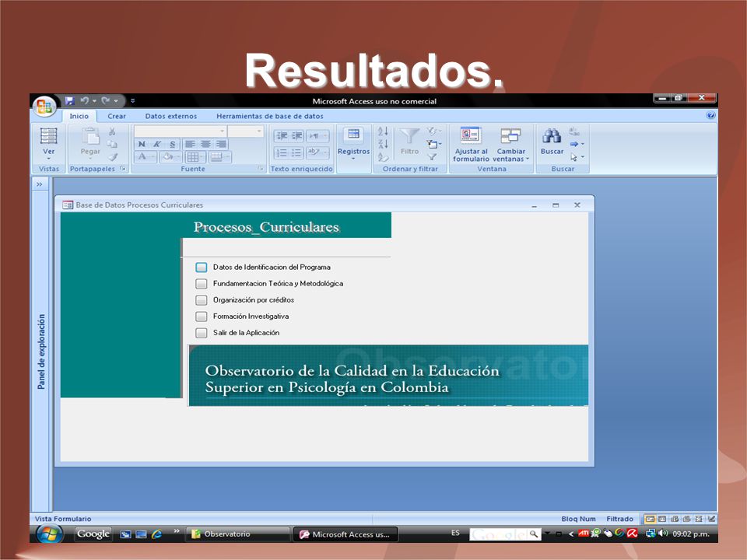This screenshot has height=560, width=747.
Task: Click the Filtro funnel button
Action: click(410, 142)
